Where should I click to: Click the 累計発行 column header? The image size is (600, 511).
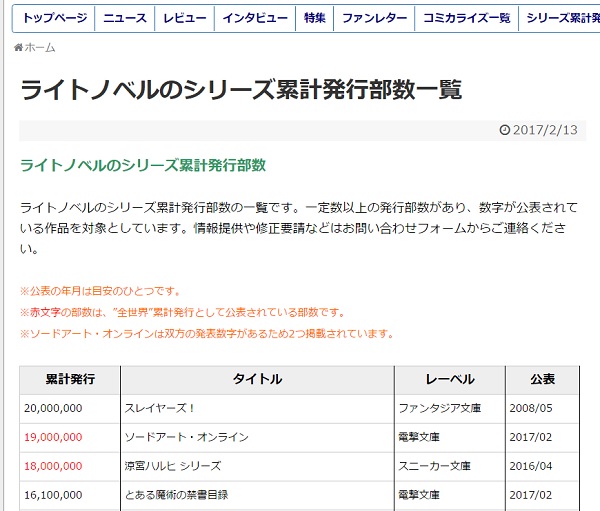tap(70, 379)
